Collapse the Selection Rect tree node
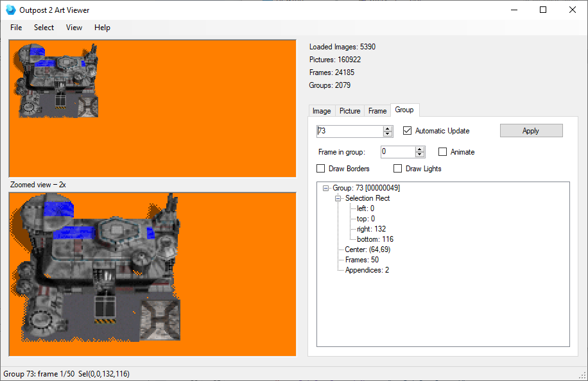The image size is (588, 381). (x=338, y=198)
